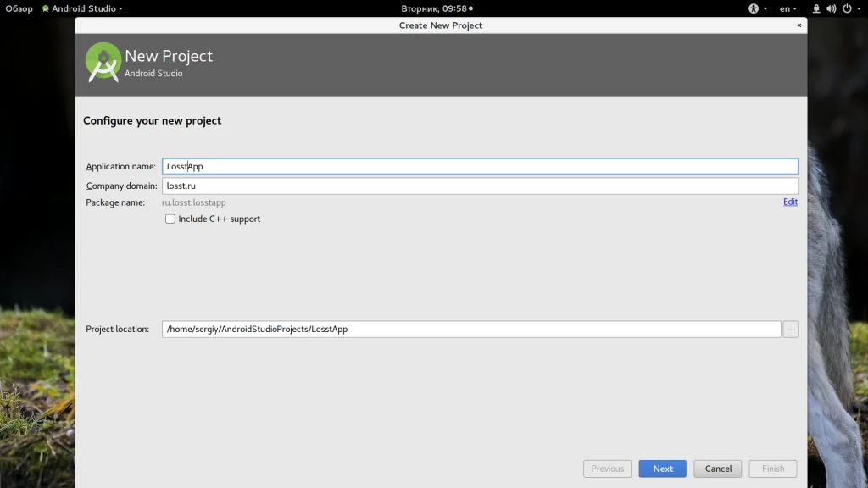The image size is (868, 488).
Task: Focus the Project location input field
Action: point(471,330)
